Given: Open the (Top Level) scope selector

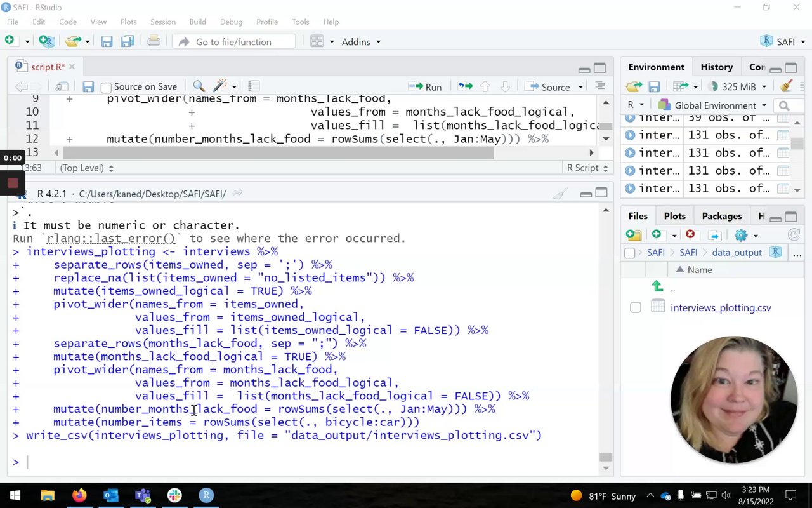Looking at the screenshot, I should coord(87,168).
